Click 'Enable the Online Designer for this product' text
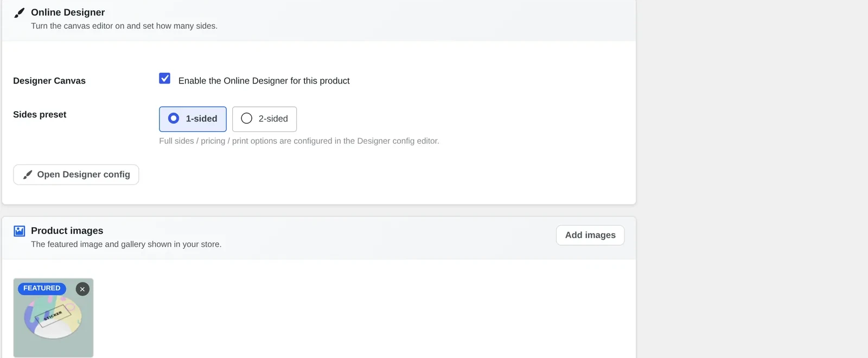The width and height of the screenshot is (868, 358). point(264,81)
